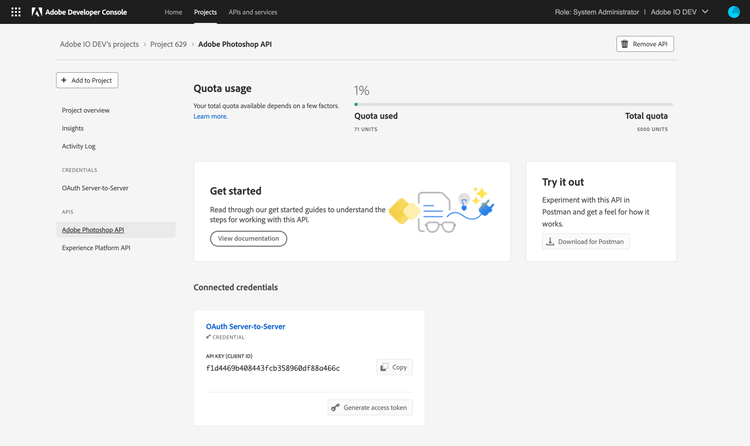Viewport: 750px width, 446px height.
Task: Open the APIs and services tab
Action: point(252,12)
